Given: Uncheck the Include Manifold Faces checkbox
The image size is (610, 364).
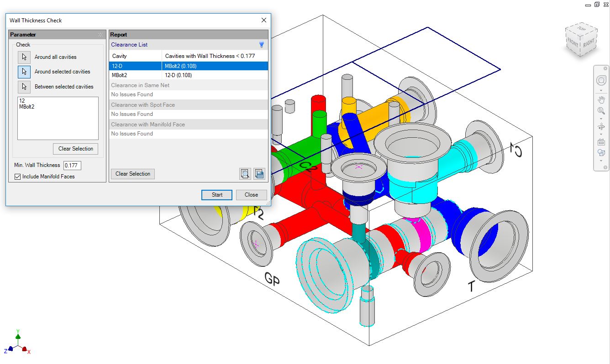Looking at the screenshot, I should pyautogui.click(x=18, y=177).
